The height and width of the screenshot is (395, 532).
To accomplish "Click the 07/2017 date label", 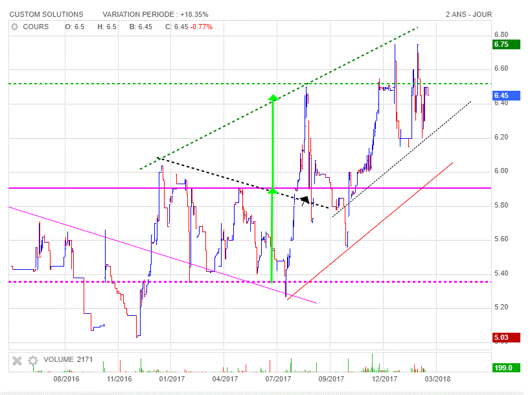I will point(278,379).
